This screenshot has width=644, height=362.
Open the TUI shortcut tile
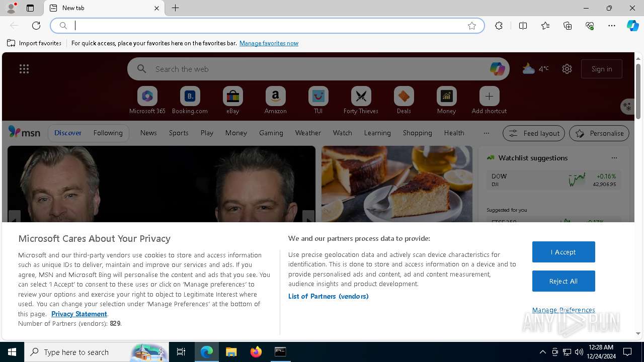click(x=318, y=101)
